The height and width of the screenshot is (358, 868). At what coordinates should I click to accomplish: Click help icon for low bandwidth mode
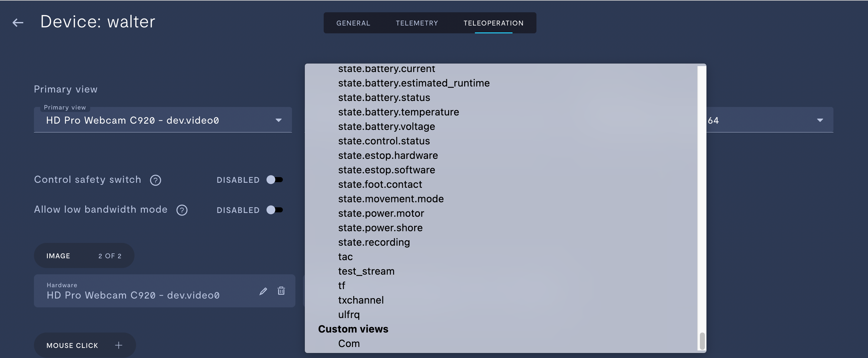[x=182, y=210]
